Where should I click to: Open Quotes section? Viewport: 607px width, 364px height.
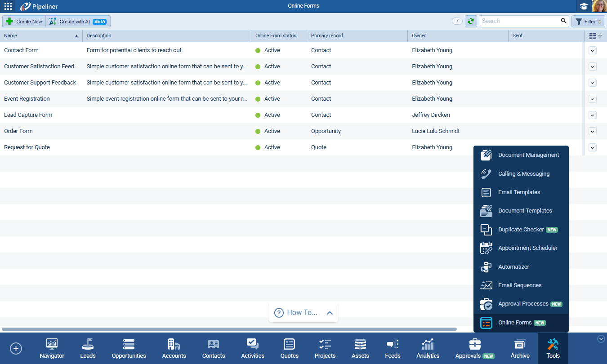[x=289, y=349]
